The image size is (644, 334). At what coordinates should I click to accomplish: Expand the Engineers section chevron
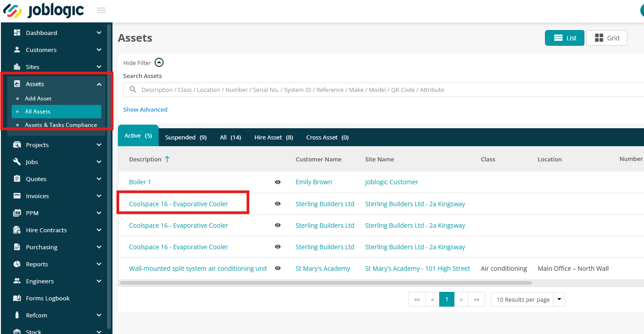coord(99,281)
